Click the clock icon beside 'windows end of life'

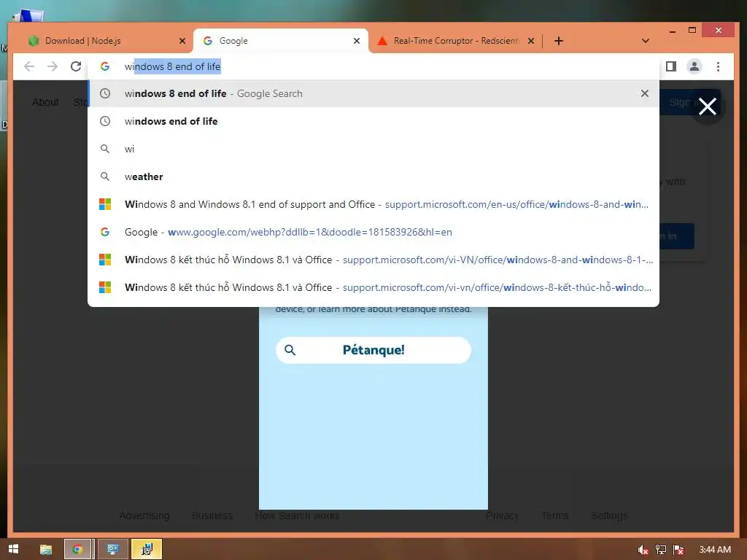pos(105,121)
